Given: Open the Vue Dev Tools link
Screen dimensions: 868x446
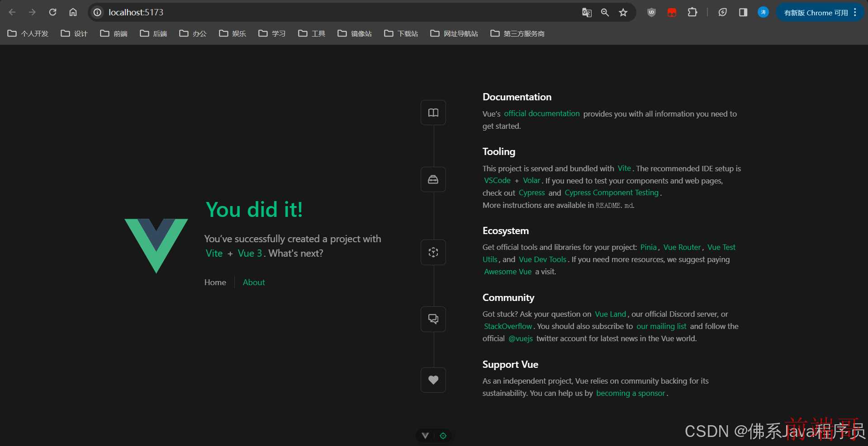Looking at the screenshot, I should (542, 260).
